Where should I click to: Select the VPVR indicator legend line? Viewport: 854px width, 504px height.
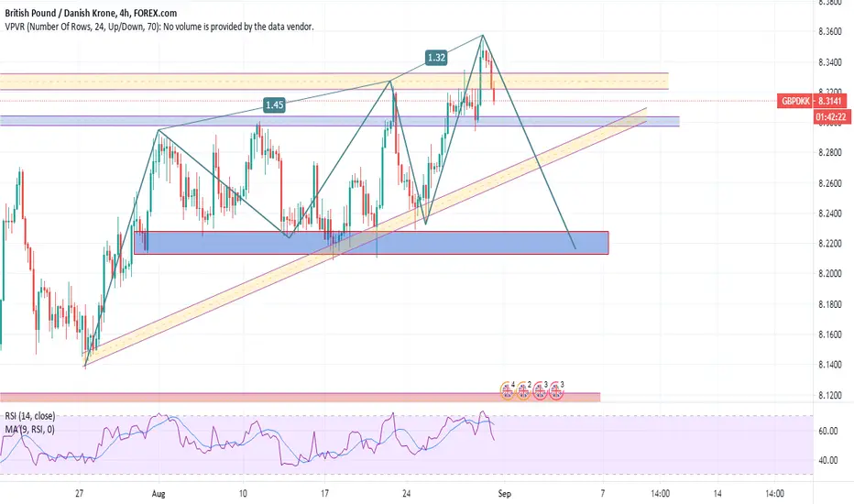159,27
